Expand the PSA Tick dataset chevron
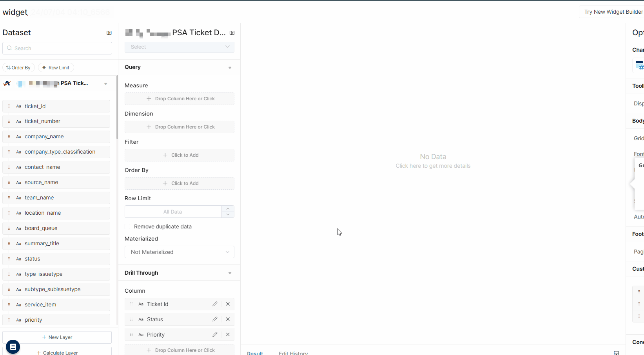Viewport: 644px width, 355px height. click(x=105, y=83)
